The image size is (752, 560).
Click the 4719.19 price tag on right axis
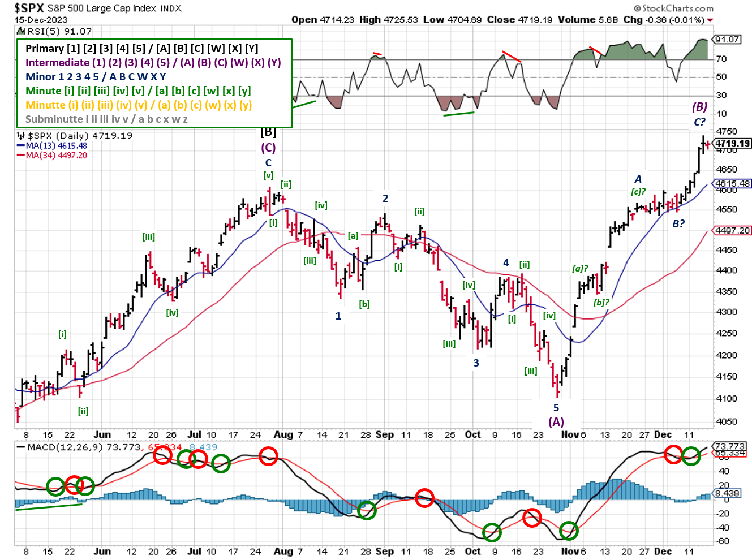[x=733, y=144]
